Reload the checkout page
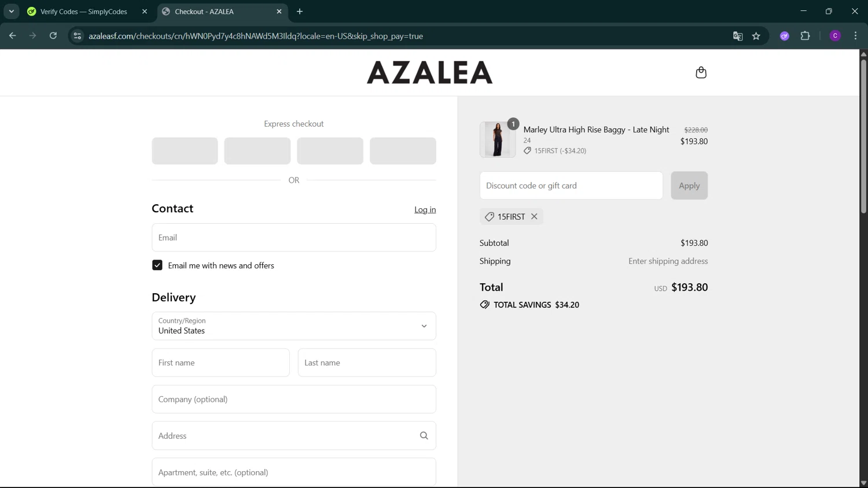 click(53, 36)
